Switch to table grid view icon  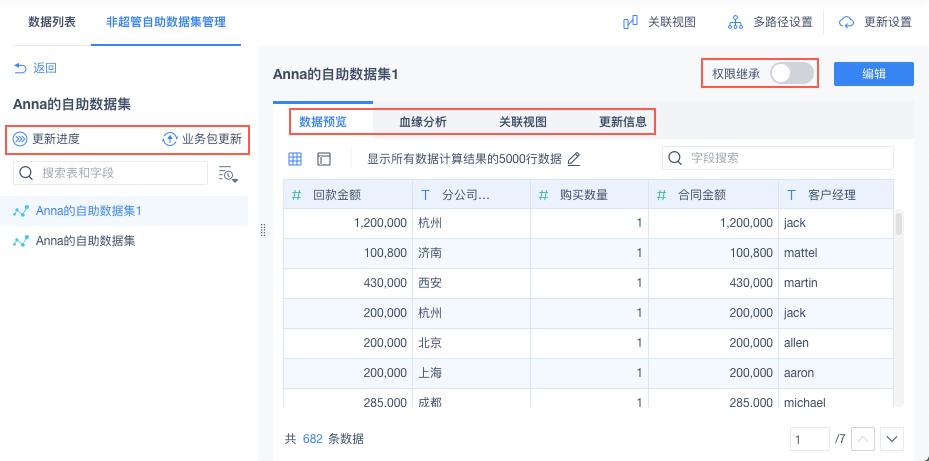(296, 158)
